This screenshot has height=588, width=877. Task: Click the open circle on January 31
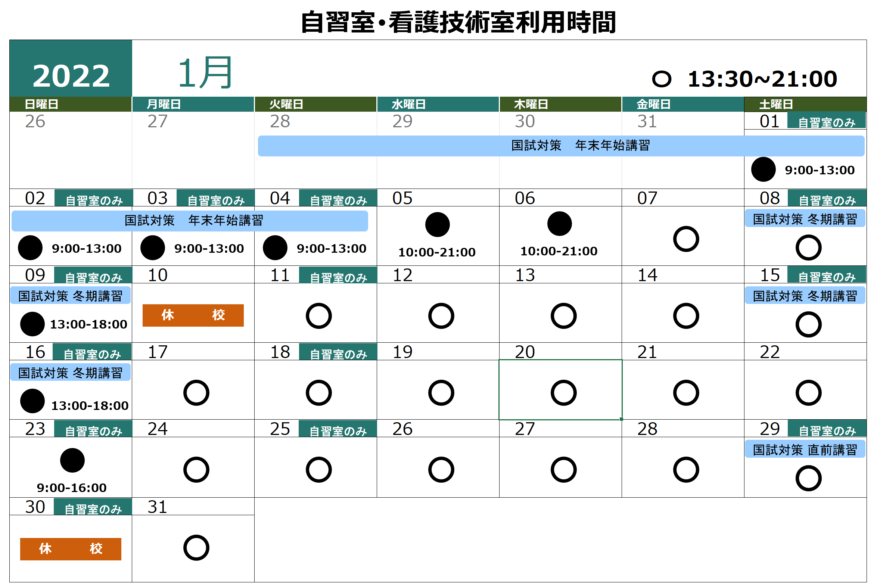(x=196, y=548)
